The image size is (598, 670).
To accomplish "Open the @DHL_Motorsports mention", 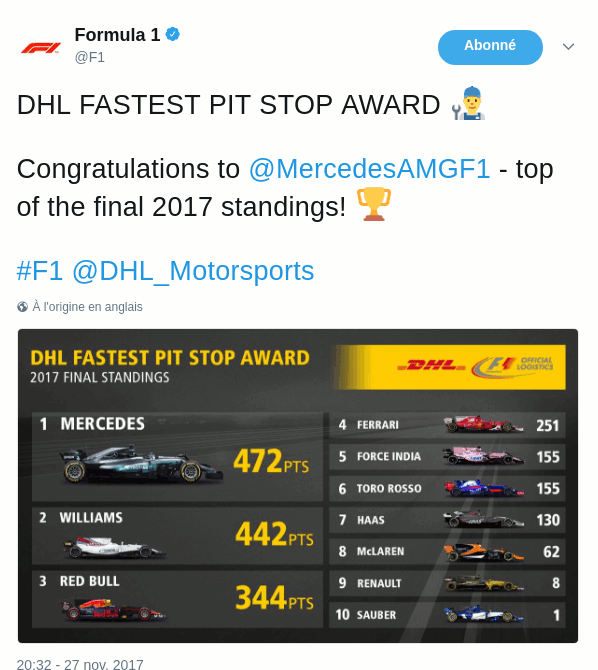I will tap(193, 271).
